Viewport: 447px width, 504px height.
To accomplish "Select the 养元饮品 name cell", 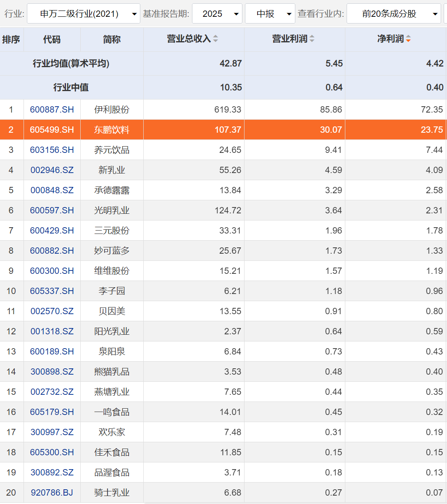I will tap(112, 150).
